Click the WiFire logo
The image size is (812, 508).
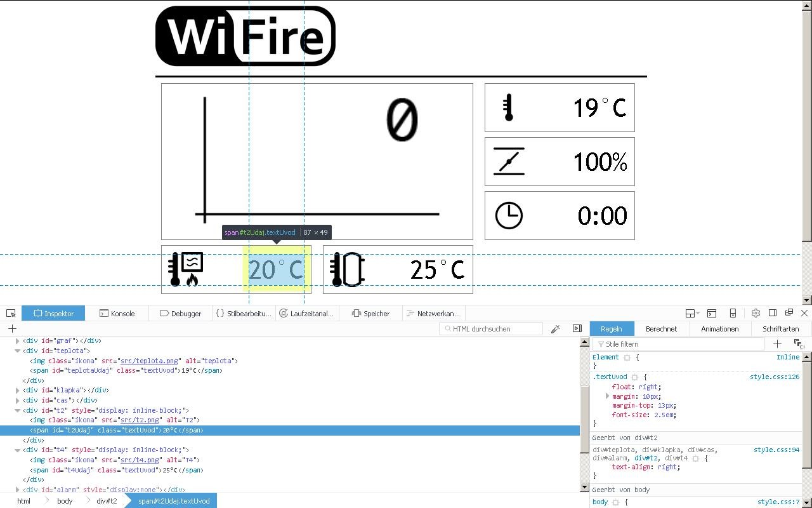[x=246, y=36]
